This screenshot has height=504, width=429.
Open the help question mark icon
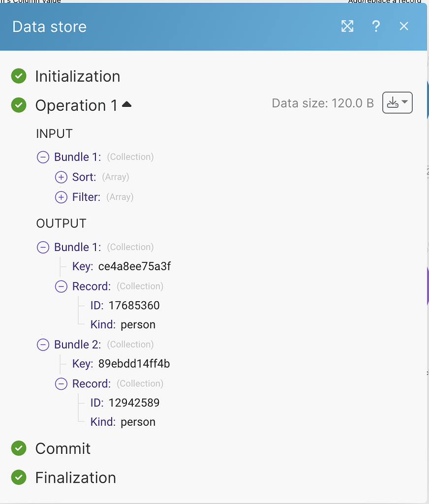(x=376, y=26)
